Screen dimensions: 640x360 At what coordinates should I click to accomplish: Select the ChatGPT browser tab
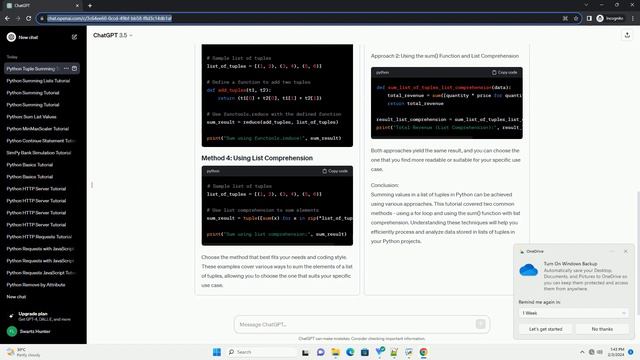tap(43, 6)
